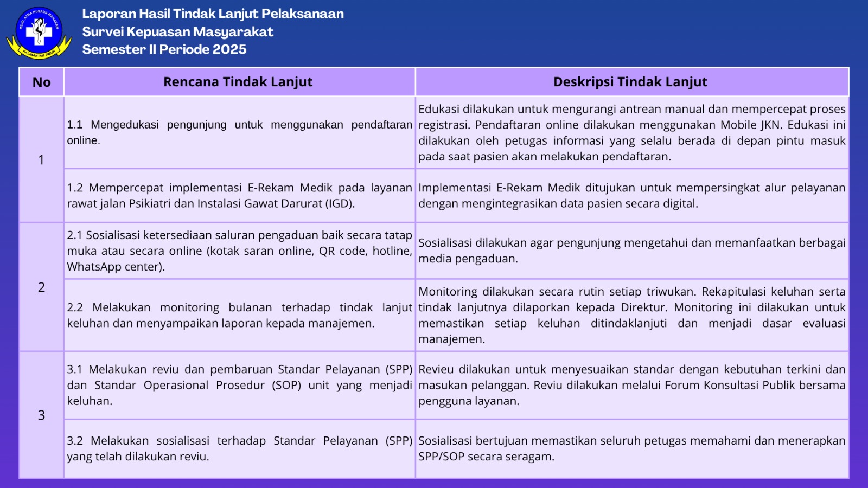Click row number 2 in the No column
The height and width of the screenshot is (488, 868).
(41, 287)
